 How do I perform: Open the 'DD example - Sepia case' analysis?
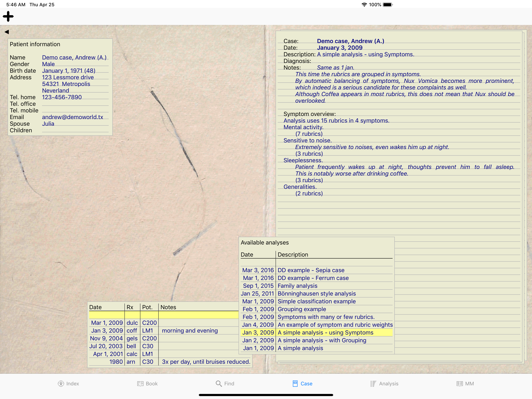coord(316,270)
